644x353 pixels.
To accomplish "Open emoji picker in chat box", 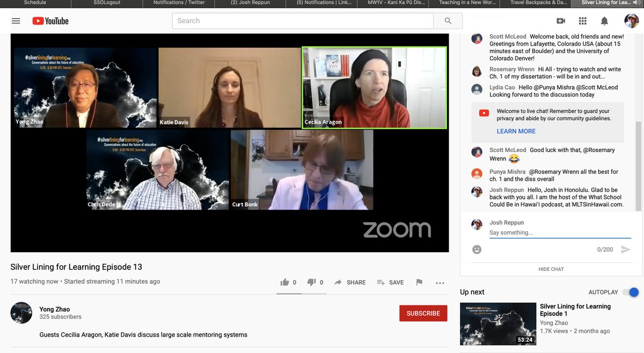I will 477,249.
